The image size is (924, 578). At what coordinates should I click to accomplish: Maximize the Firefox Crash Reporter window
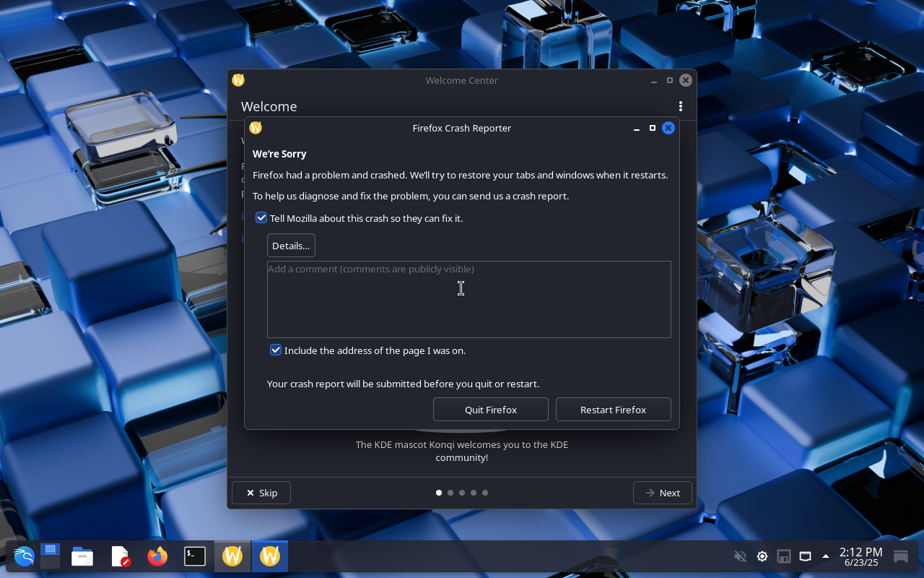click(x=653, y=128)
